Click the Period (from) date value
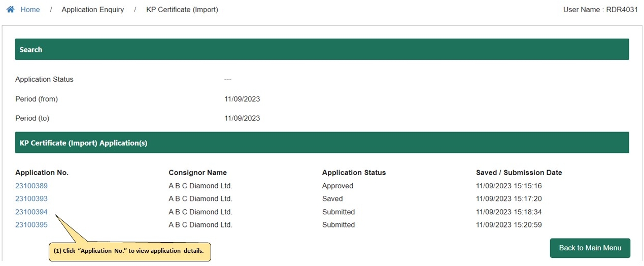The width and height of the screenshot is (644, 266). (242, 99)
